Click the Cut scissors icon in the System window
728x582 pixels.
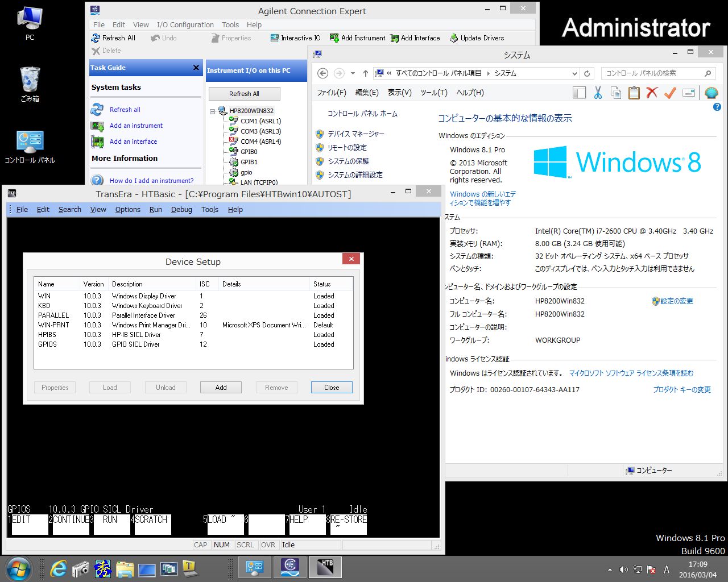[x=598, y=93]
